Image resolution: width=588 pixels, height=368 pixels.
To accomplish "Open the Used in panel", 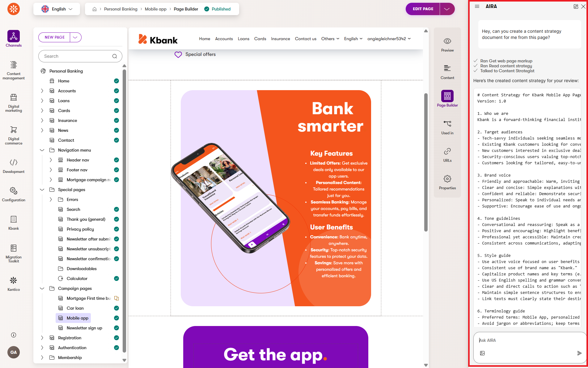I will click(447, 127).
